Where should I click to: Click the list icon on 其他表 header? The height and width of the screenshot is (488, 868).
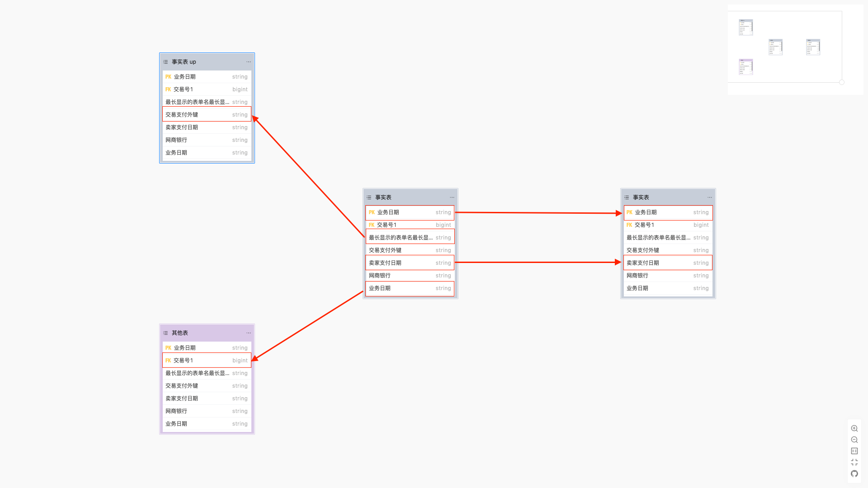click(165, 333)
